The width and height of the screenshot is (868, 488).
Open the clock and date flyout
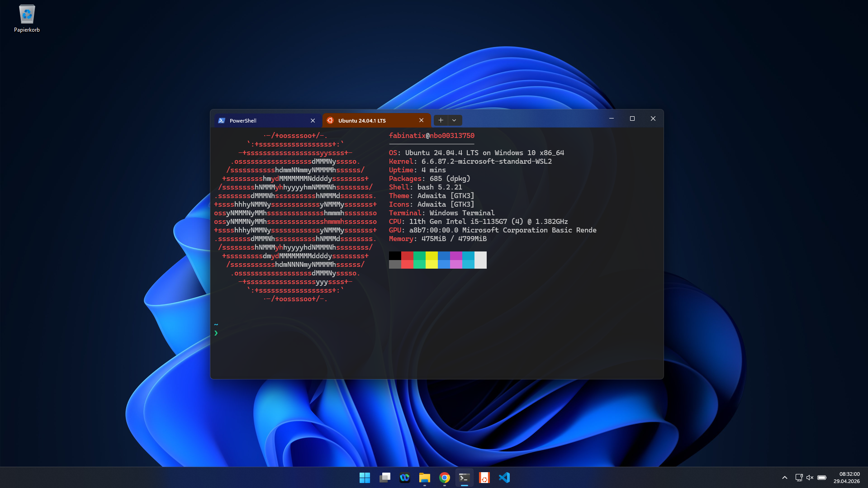tap(847, 478)
